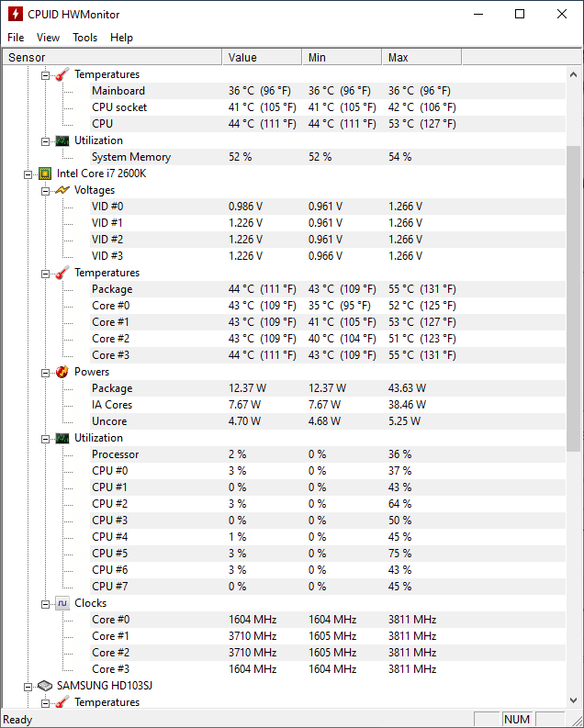Collapse the Powers section
The width and height of the screenshot is (584, 728).
pos(45,372)
